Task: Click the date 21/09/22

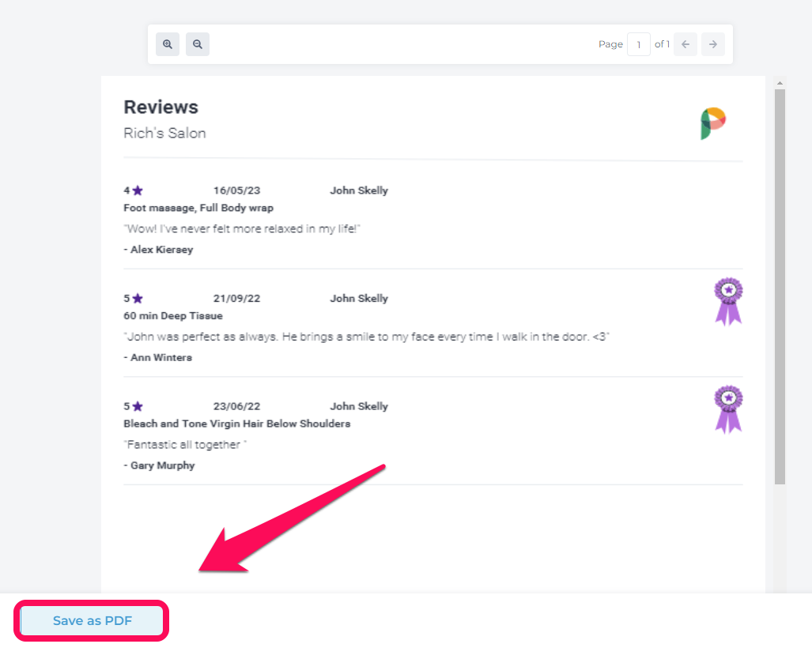Action: [236, 298]
